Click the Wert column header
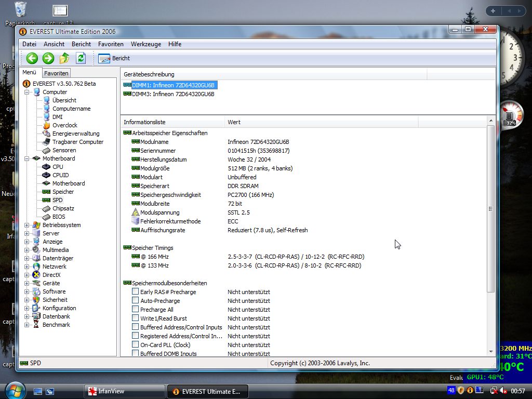 point(321,122)
